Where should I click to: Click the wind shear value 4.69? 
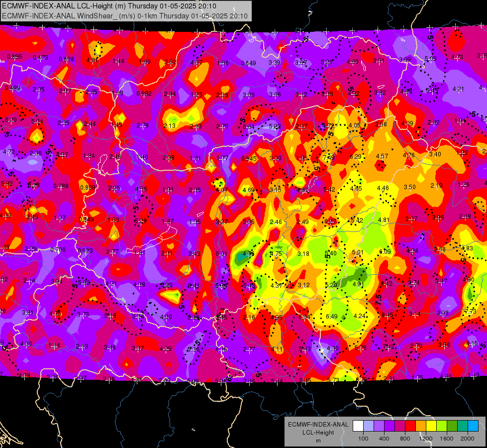click(248, 190)
